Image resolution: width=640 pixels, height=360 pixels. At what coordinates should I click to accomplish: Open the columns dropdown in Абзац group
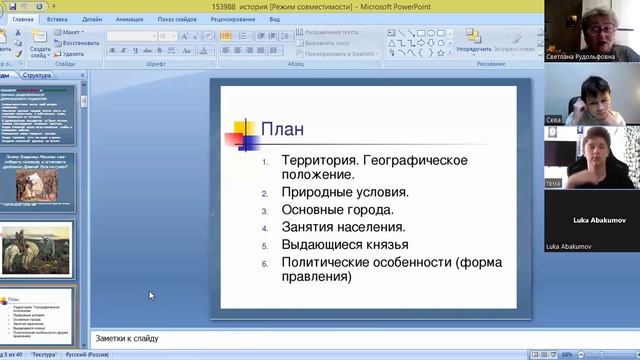pos(275,51)
